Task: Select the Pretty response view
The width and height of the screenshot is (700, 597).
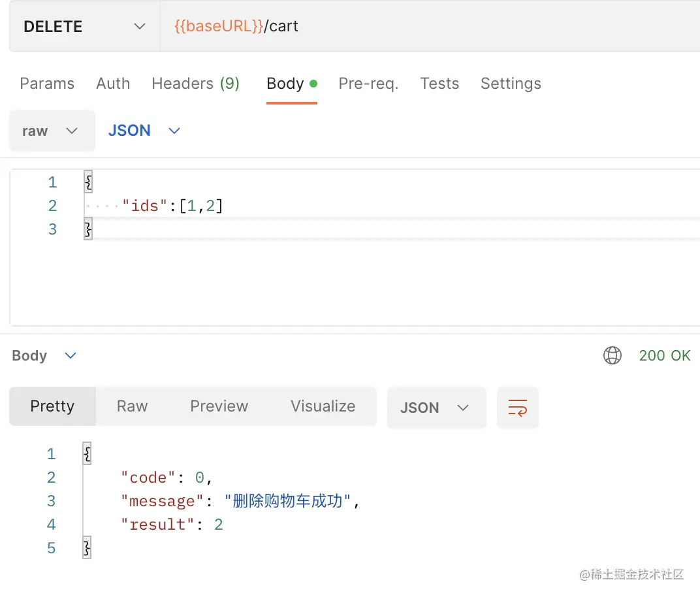Action: point(52,406)
